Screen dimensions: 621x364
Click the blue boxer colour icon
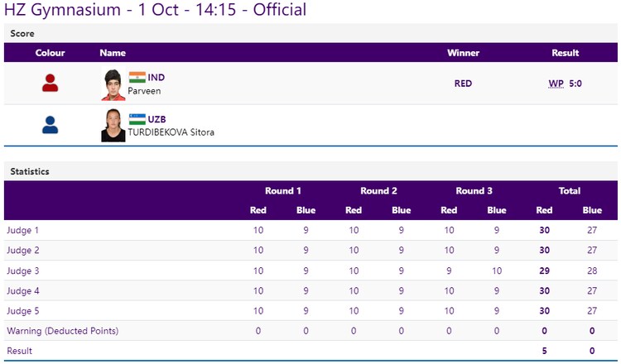pyautogui.click(x=50, y=125)
